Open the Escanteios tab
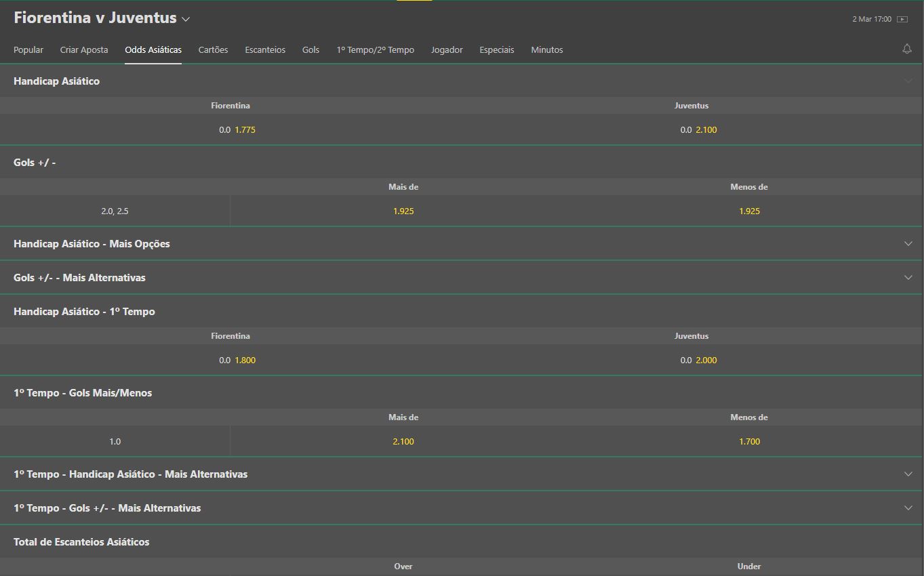Screen dimensions: 924x576 click(x=265, y=49)
